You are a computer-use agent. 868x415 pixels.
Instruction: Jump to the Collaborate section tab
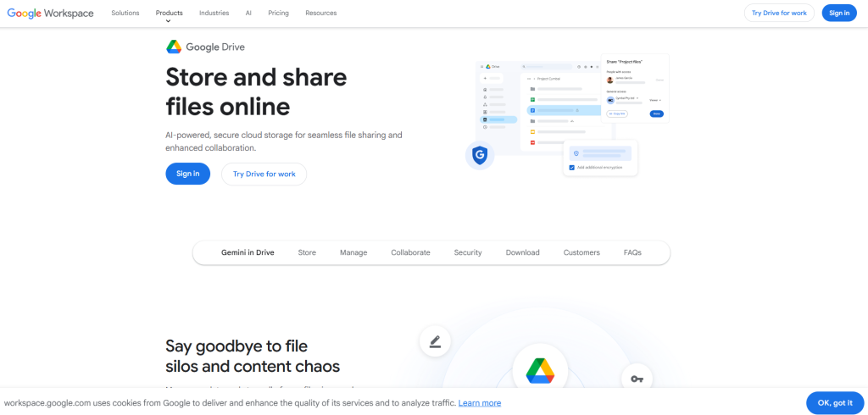pyautogui.click(x=411, y=252)
